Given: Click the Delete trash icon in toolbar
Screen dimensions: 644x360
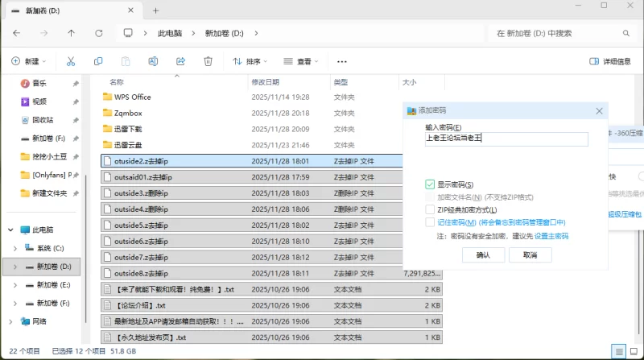Looking at the screenshot, I should pyautogui.click(x=208, y=61).
